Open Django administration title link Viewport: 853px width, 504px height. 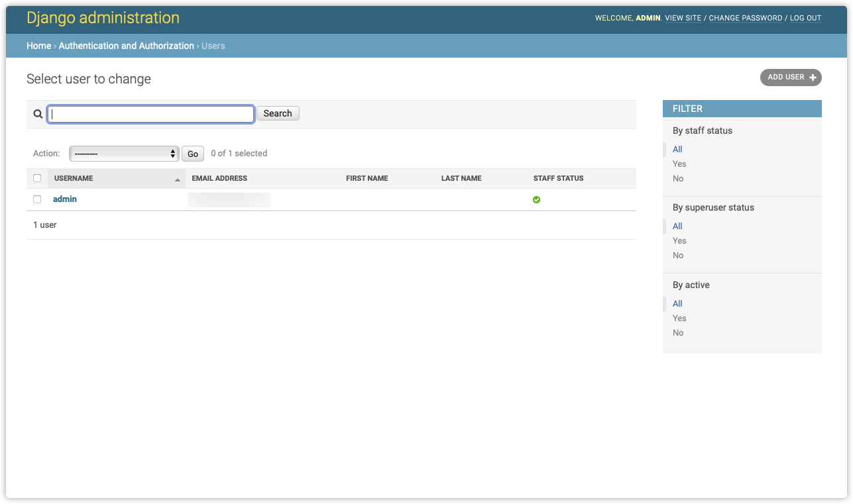tap(103, 18)
